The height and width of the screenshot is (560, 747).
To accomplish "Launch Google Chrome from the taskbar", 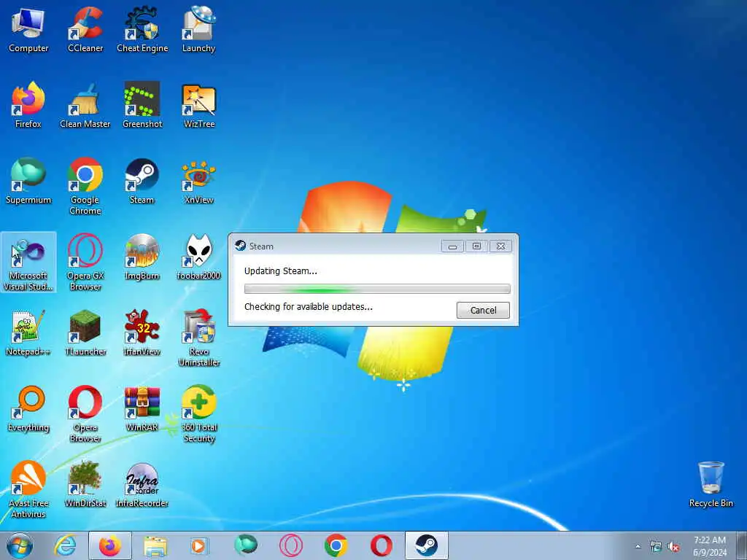I will click(x=336, y=546).
